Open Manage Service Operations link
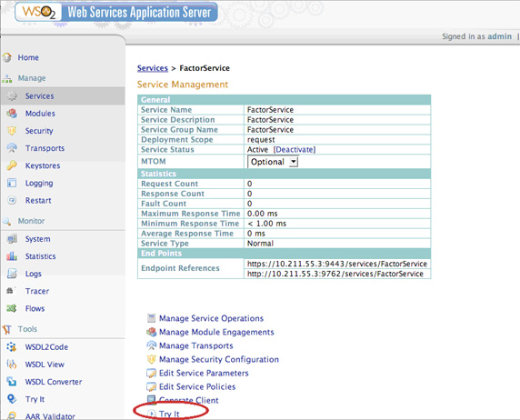 click(x=211, y=318)
